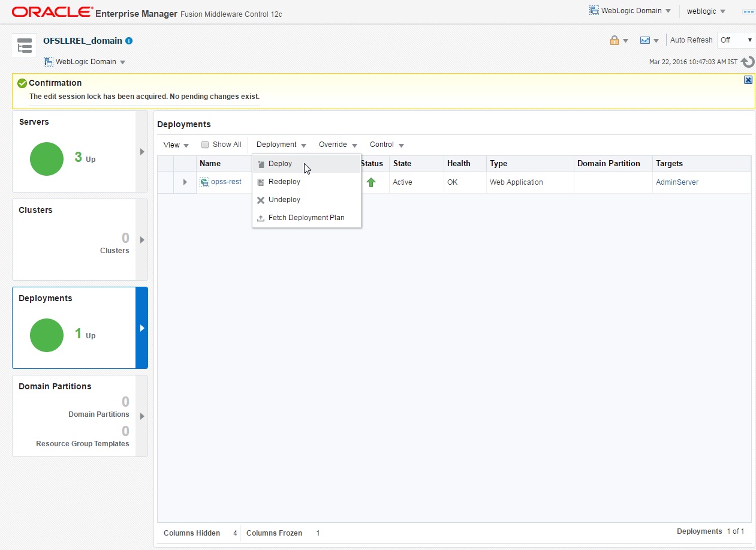
Task: Sort by the Name column header
Action: pyautogui.click(x=210, y=163)
